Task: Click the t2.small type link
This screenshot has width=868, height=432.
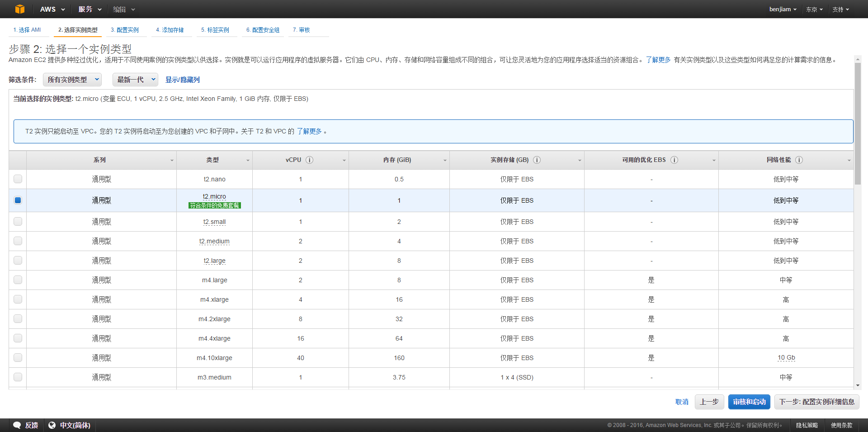Action: coord(214,222)
